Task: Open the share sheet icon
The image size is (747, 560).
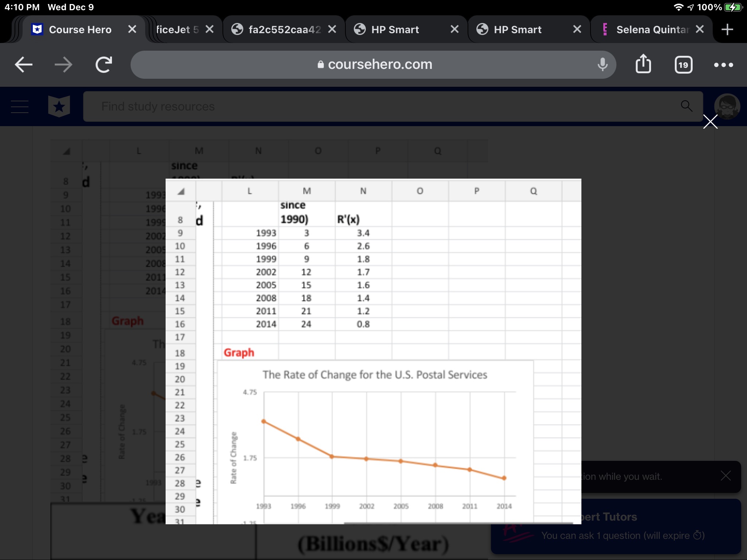Action: point(643,64)
